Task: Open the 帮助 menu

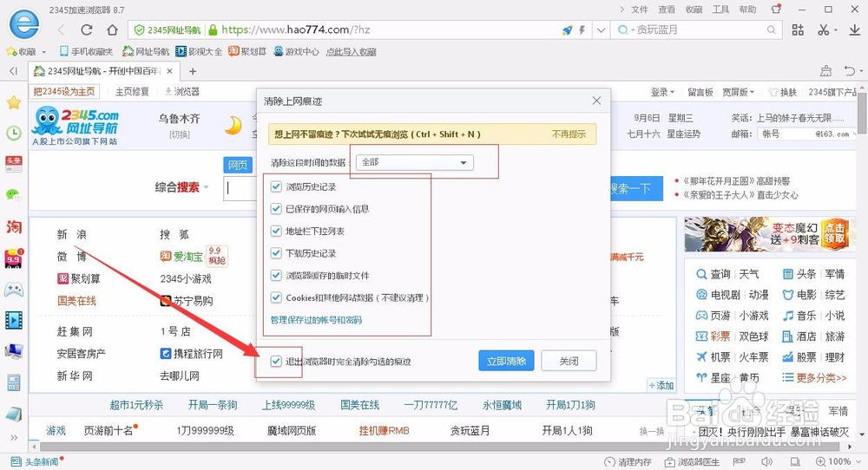Action: [747, 10]
